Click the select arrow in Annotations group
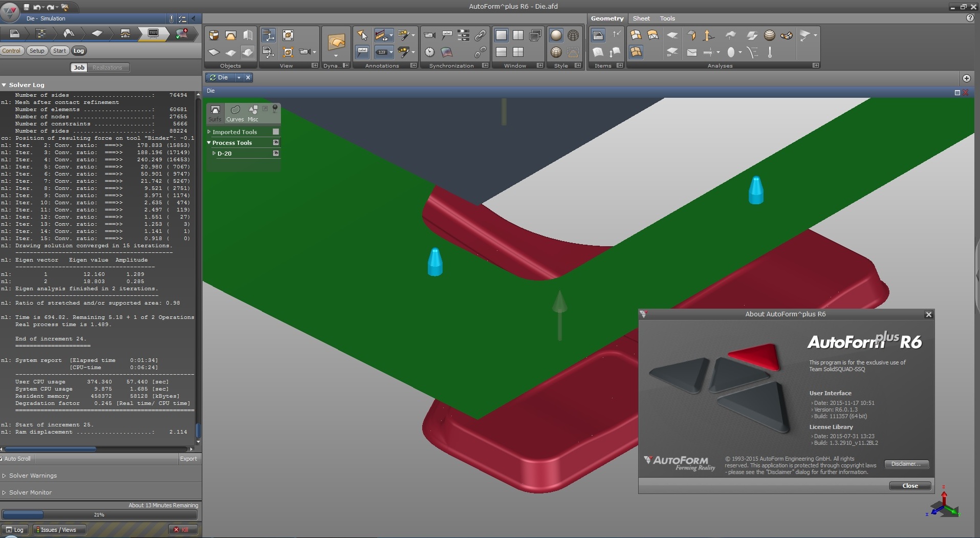The image size is (980, 538). [x=362, y=35]
